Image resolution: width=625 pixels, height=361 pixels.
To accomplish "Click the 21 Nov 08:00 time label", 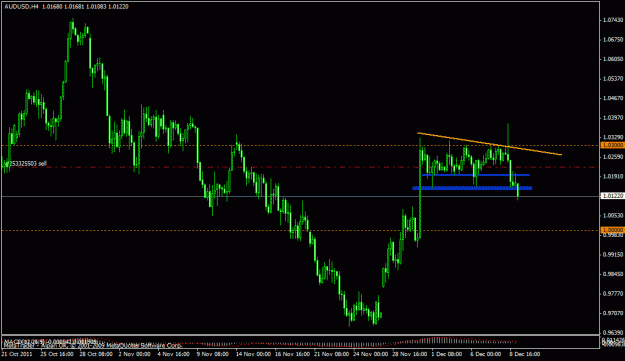I will point(332,354).
